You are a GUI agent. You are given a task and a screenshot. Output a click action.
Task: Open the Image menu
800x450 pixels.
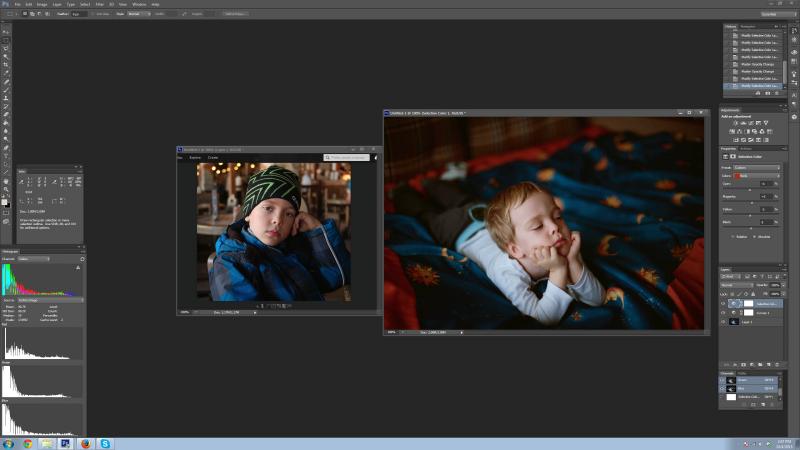click(42, 4)
